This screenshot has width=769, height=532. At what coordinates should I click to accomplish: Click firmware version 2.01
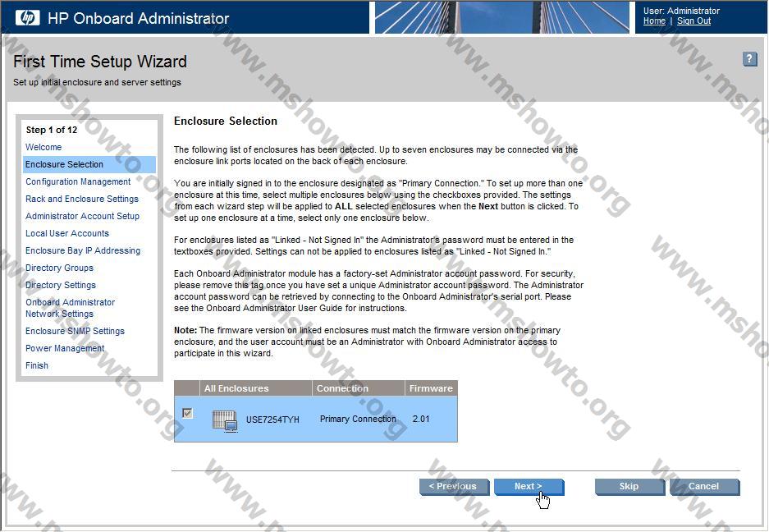pos(421,420)
